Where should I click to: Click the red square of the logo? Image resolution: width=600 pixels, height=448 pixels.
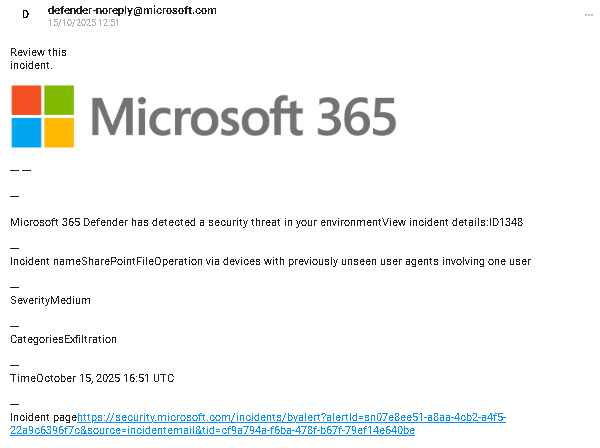27,100
